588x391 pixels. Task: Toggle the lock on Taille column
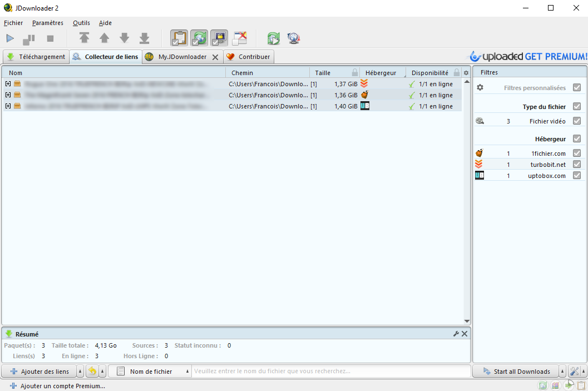pos(355,72)
